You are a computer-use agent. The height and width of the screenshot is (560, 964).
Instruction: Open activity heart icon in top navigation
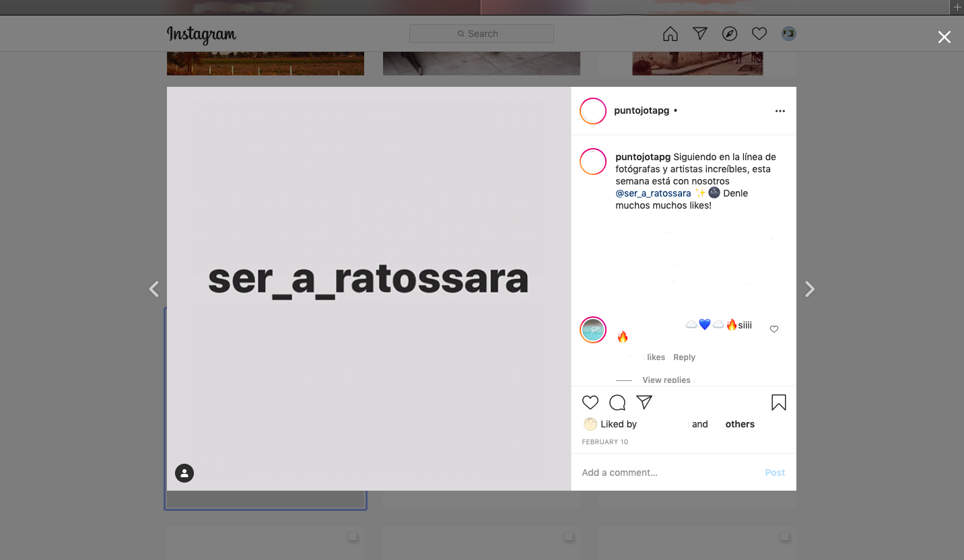pos(759,34)
